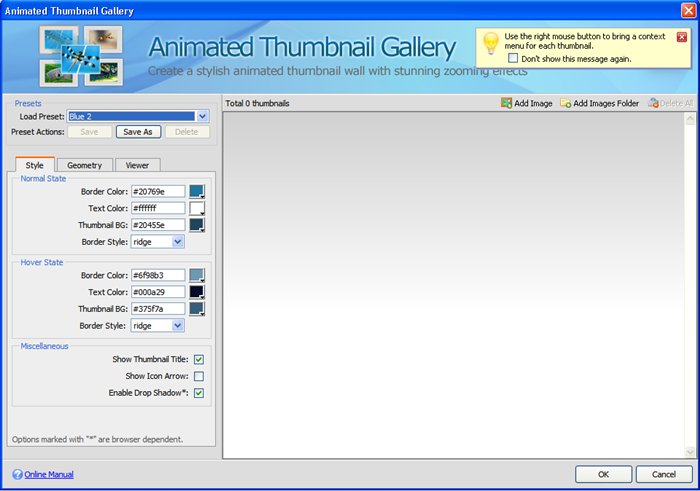Pick Normal State Thumbnail BG swatch
This screenshot has height=491, width=700.
point(197,225)
